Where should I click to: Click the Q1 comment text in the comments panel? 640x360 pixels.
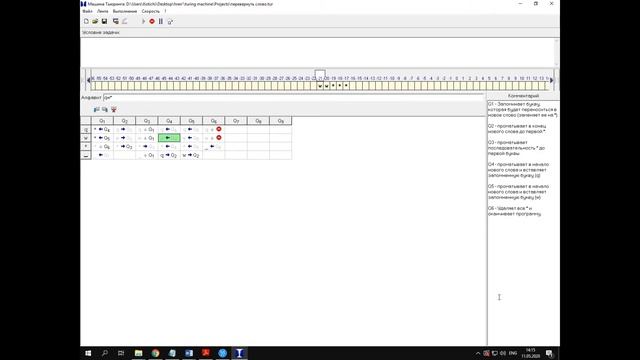522,110
